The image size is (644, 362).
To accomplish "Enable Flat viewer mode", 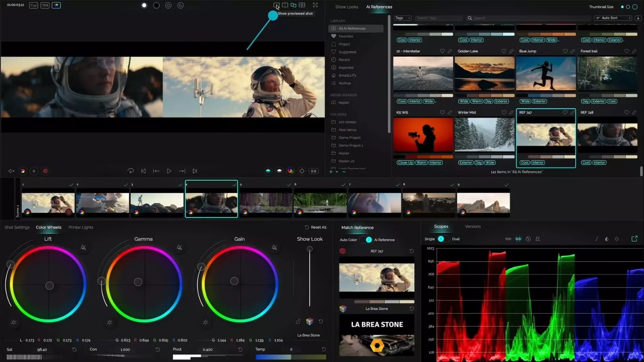I will click(x=33, y=5).
